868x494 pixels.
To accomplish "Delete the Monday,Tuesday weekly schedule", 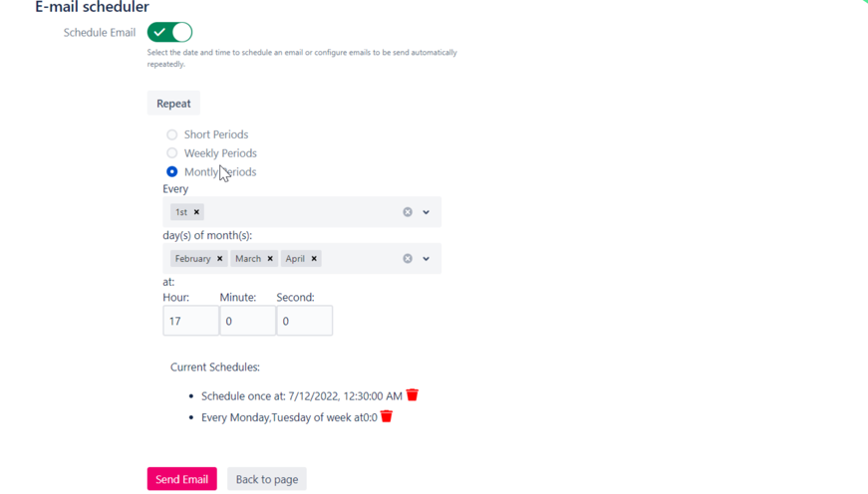I will click(387, 416).
